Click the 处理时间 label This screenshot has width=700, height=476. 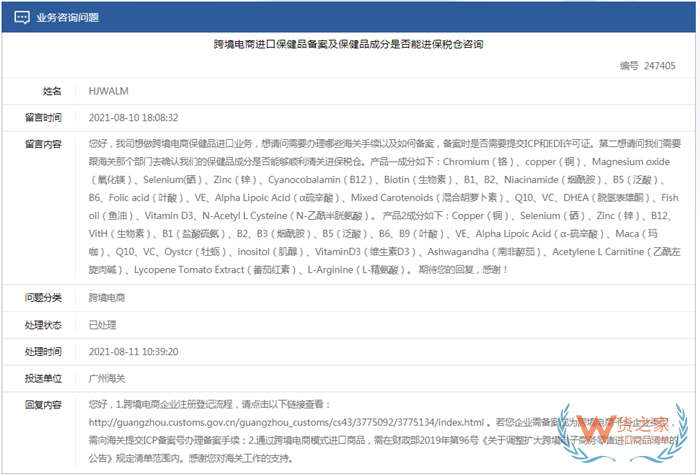(x=43, y=351)
